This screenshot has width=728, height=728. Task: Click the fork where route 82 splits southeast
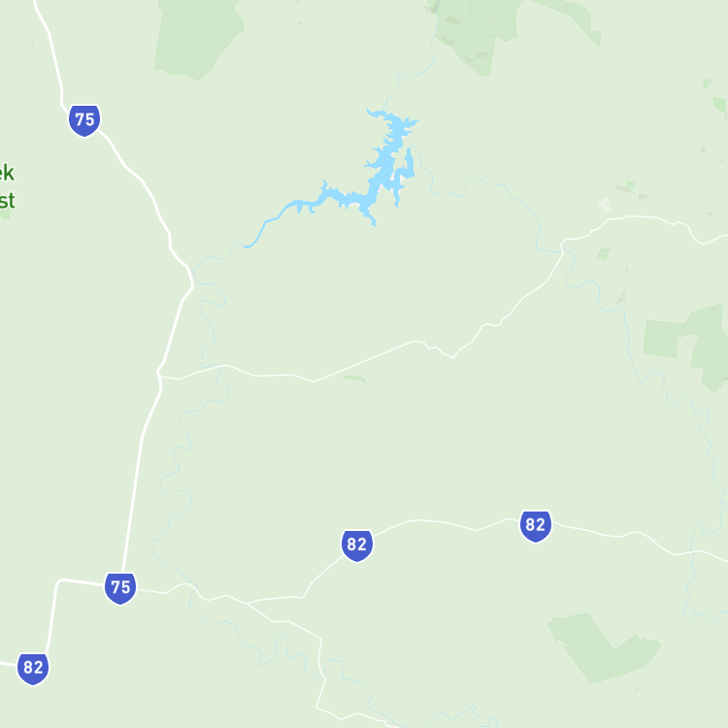[247, 603]
